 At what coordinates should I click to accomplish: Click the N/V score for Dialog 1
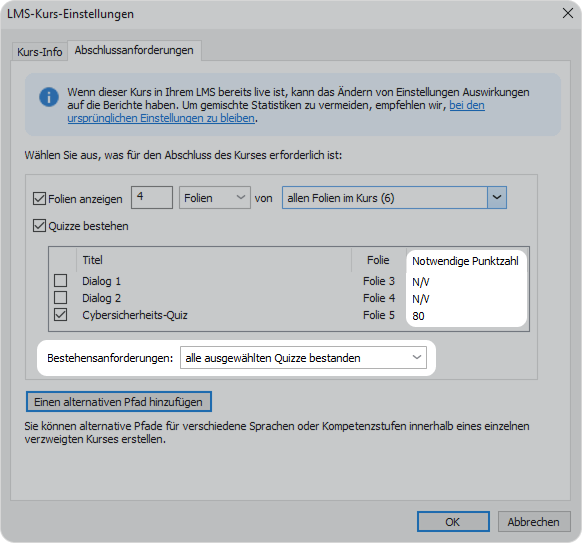click(421, 282)
